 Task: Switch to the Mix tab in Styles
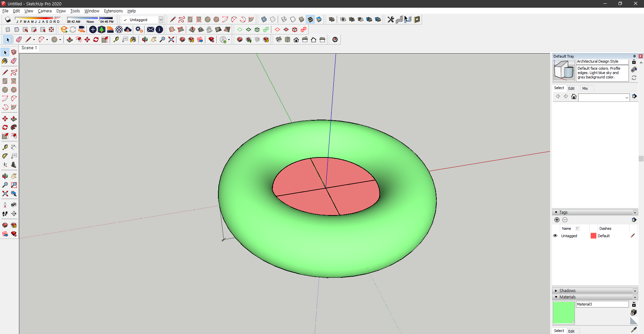(x=585, y=88)
